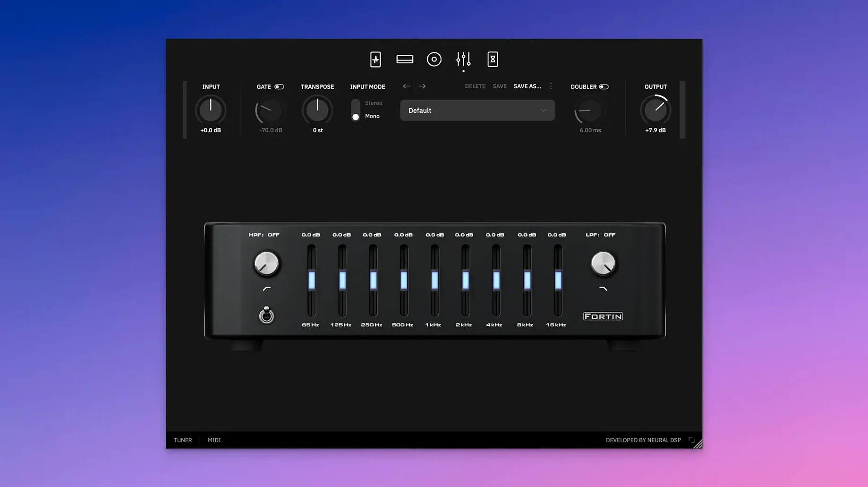This screenshot has width=868, height=487.
Task: Open the time effects hourglass icon
Action: click(493, 60)
